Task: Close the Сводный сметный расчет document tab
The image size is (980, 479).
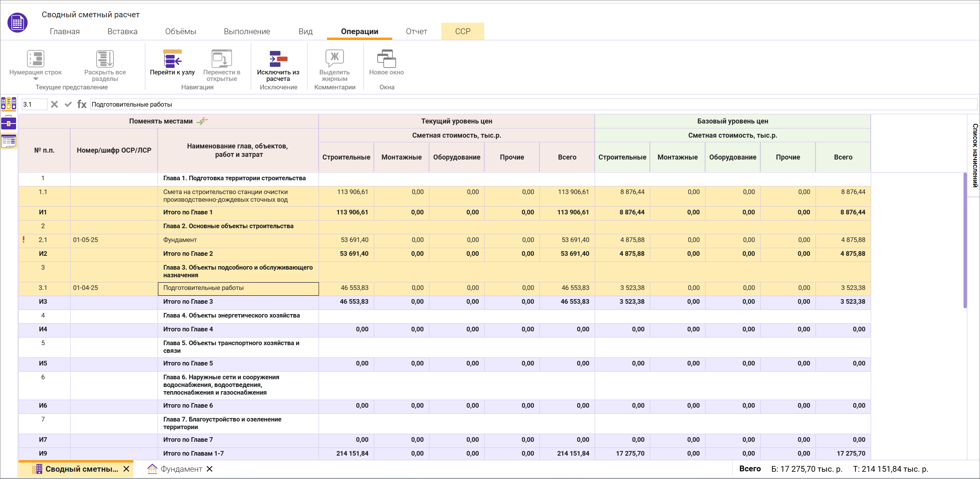Action: (x=126, y=469)
